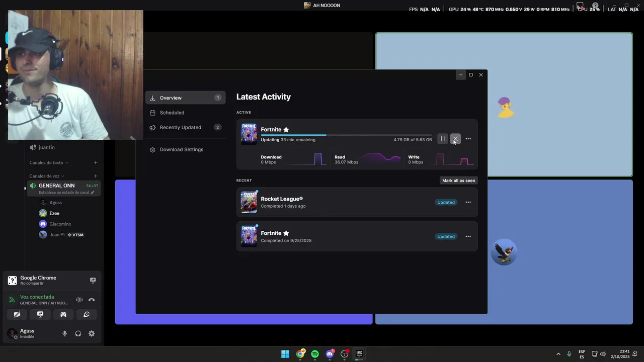Open noise suppression settings in Discord voice panel
The image size is (644, 362).
click(79, 300)
